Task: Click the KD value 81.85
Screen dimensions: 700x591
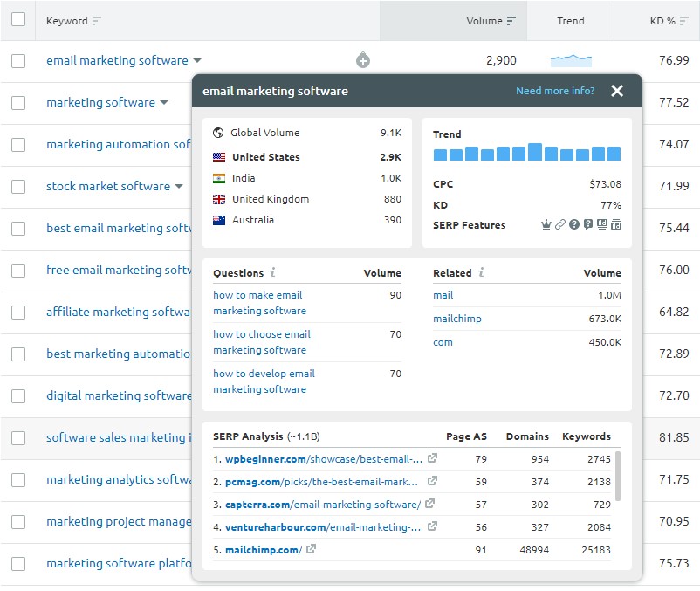Action: pos(674,437)
